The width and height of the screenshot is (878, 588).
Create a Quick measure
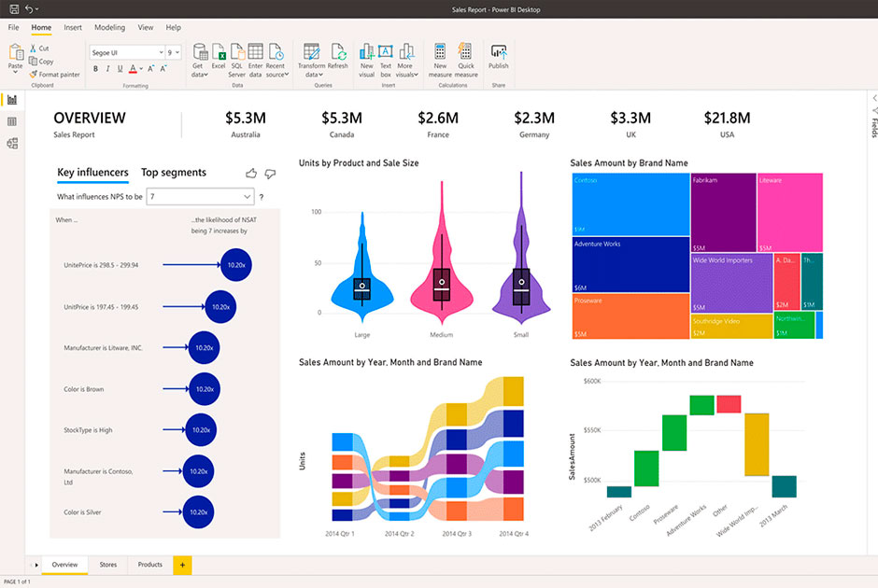tap(466, 61)
